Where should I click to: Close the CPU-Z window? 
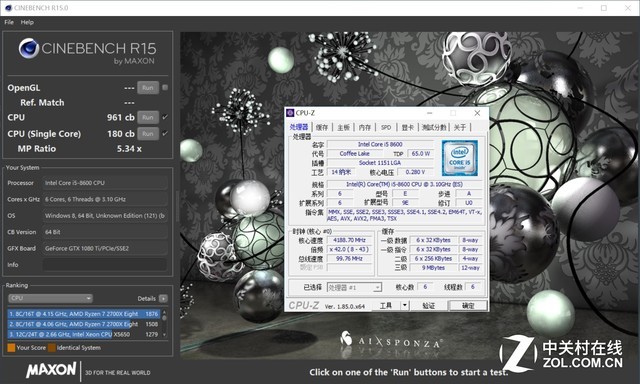477,113
